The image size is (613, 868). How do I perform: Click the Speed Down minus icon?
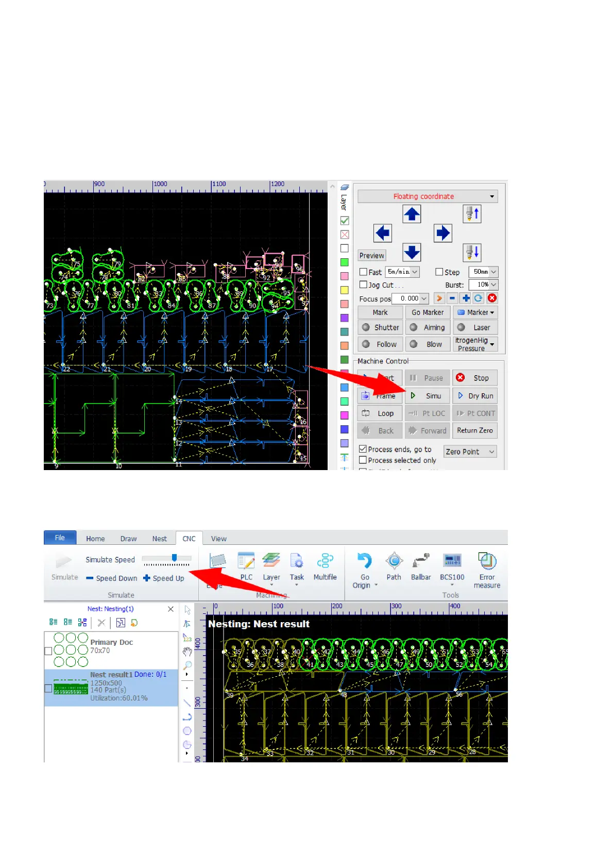(90, 578)
